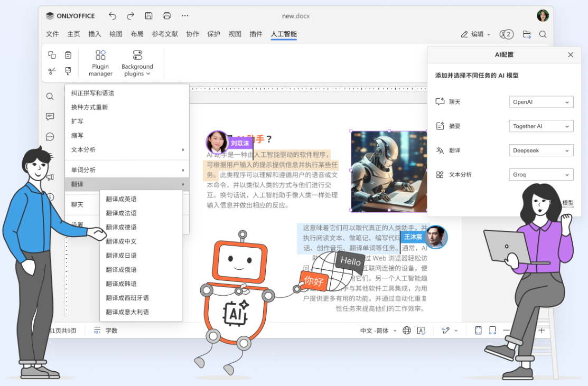Click the track changes icon in status bar
588x386 pixels.
pos(445,331)
